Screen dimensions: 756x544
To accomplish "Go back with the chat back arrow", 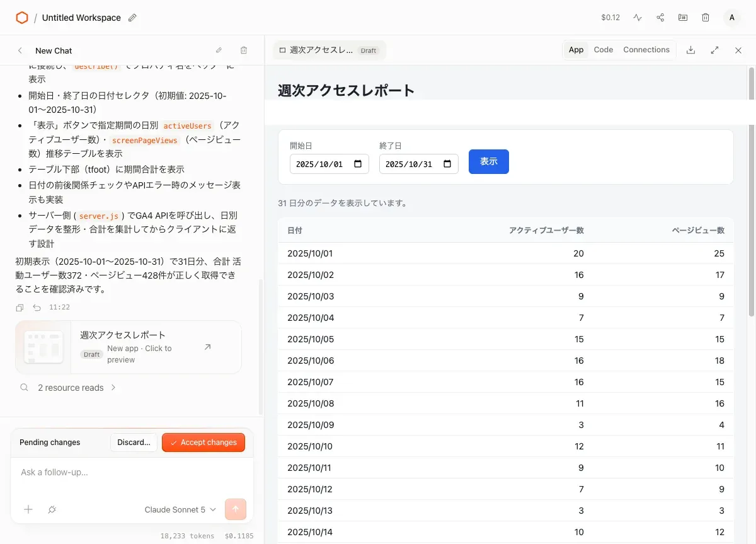I will (20, 50).
